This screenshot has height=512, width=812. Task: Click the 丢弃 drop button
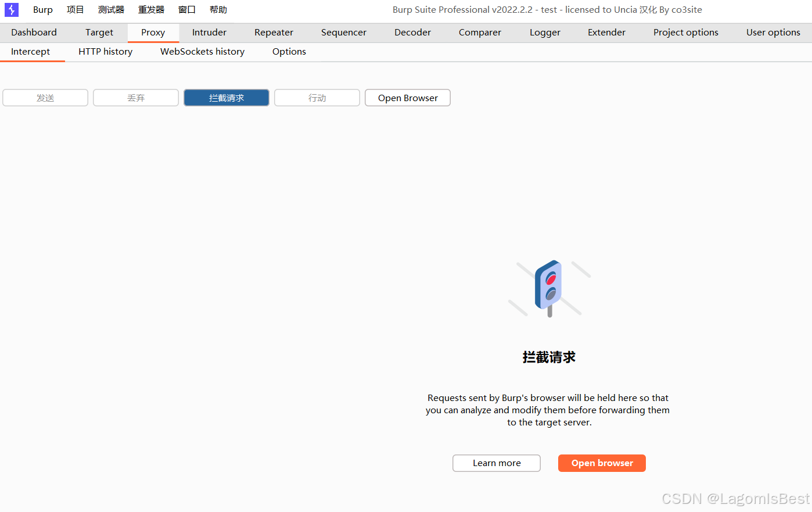pos(136,98)
